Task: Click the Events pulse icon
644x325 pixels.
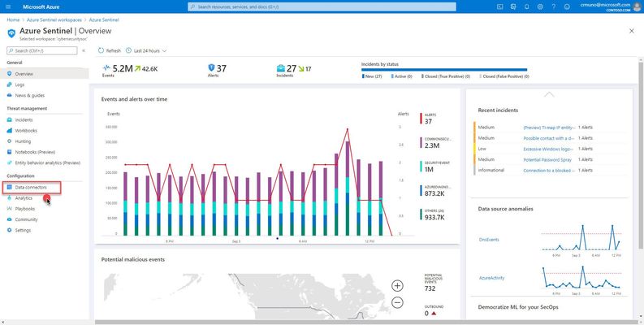Action: (x=106, y=68)
